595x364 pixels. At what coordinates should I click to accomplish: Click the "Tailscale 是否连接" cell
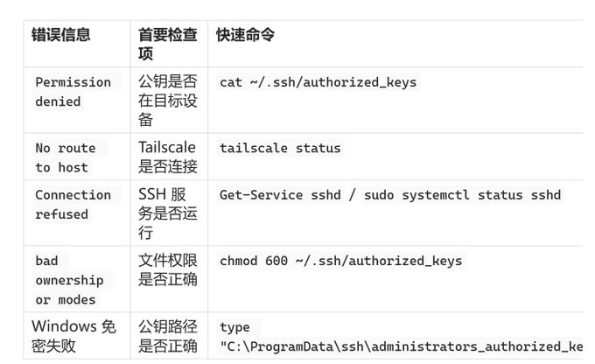coord(168,157)
